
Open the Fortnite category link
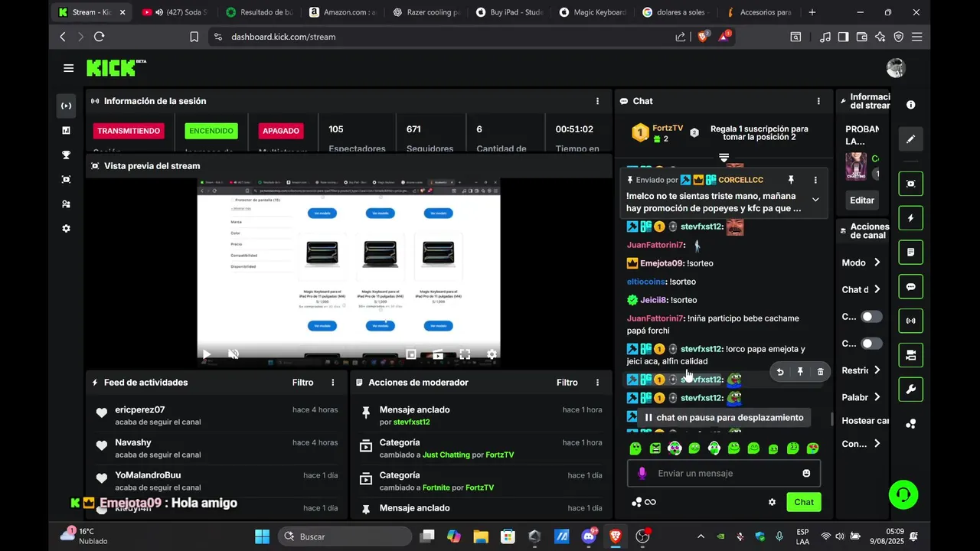coord(439,487)
